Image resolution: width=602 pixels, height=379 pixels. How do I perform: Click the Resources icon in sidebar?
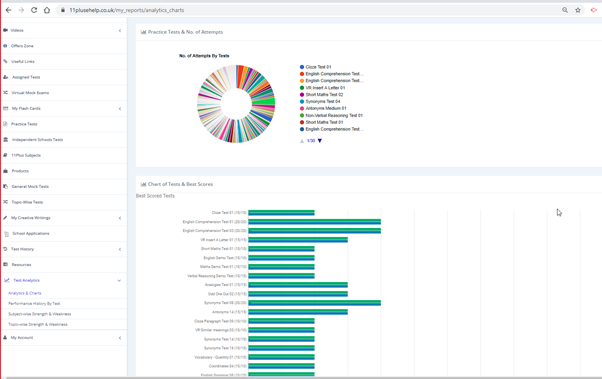click(x=5, y=265)
